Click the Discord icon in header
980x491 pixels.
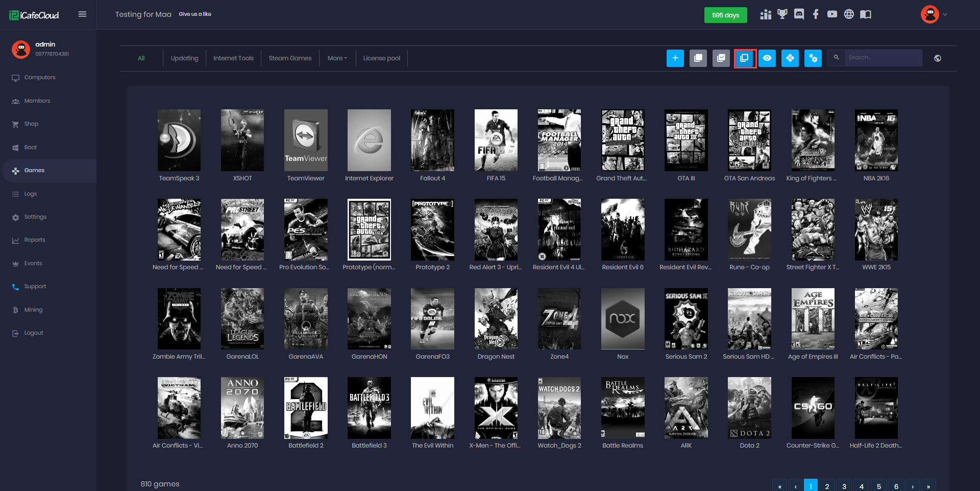pos(799,14)
